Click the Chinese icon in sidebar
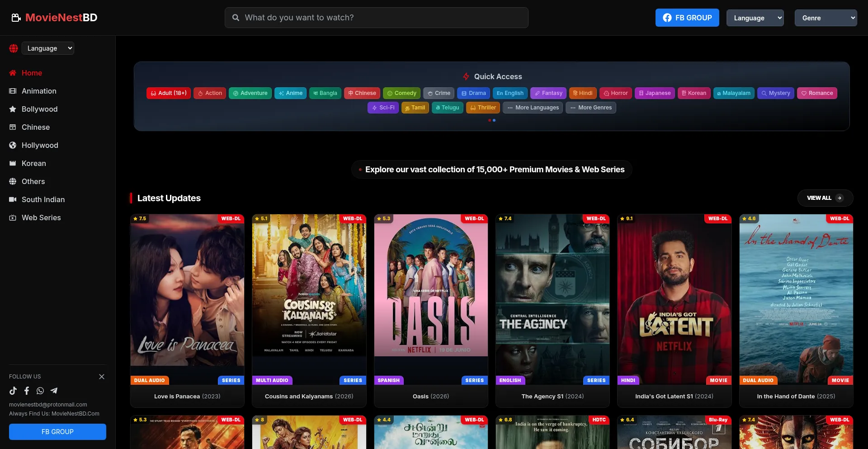The image size is (868, 449). tap(13, 127)
